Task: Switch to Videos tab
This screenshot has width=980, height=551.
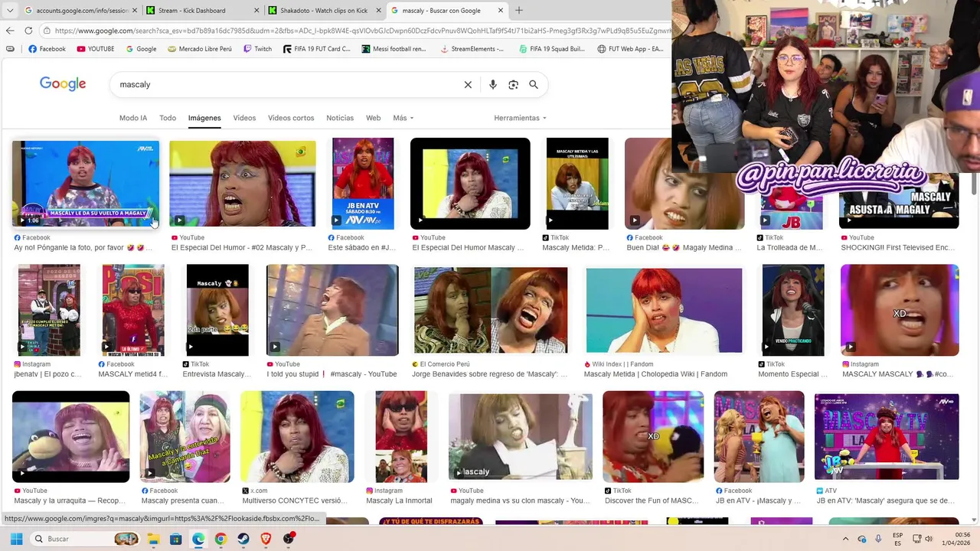Action: click(x=244, y=118)
